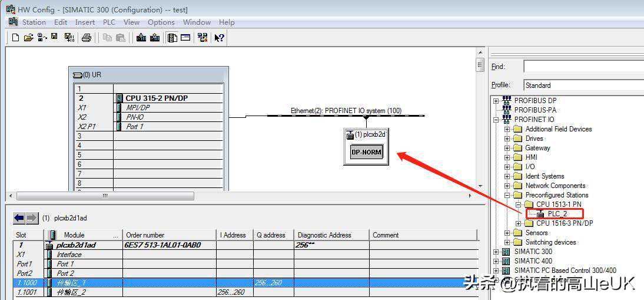
Task: Click the Comment column header
Action: pos(424,235)
